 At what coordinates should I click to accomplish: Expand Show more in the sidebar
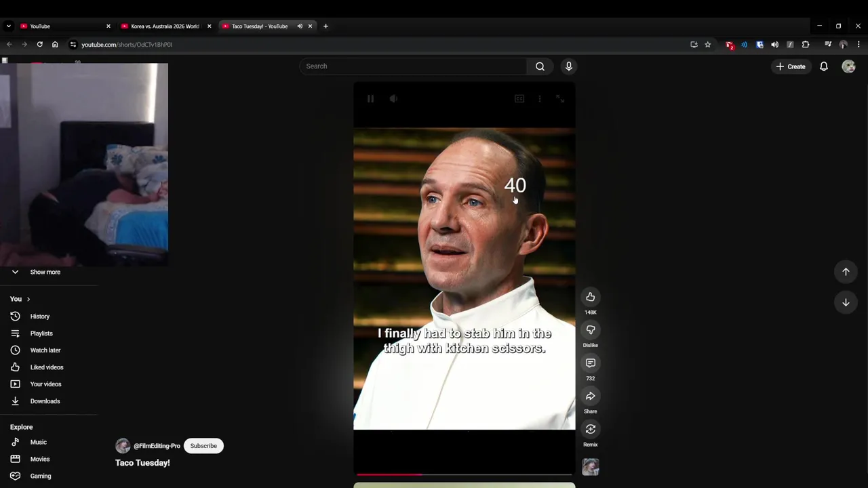[45, 272]
